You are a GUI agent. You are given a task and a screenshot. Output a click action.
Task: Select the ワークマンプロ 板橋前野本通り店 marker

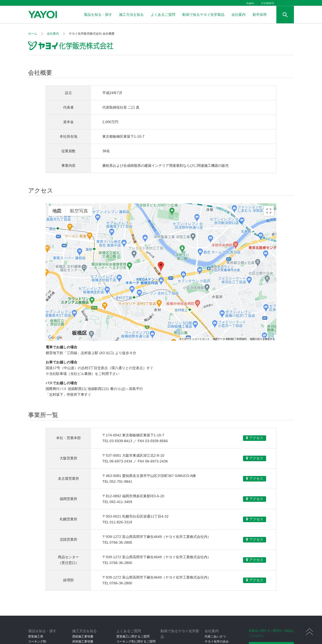click(x=152, y=334)
